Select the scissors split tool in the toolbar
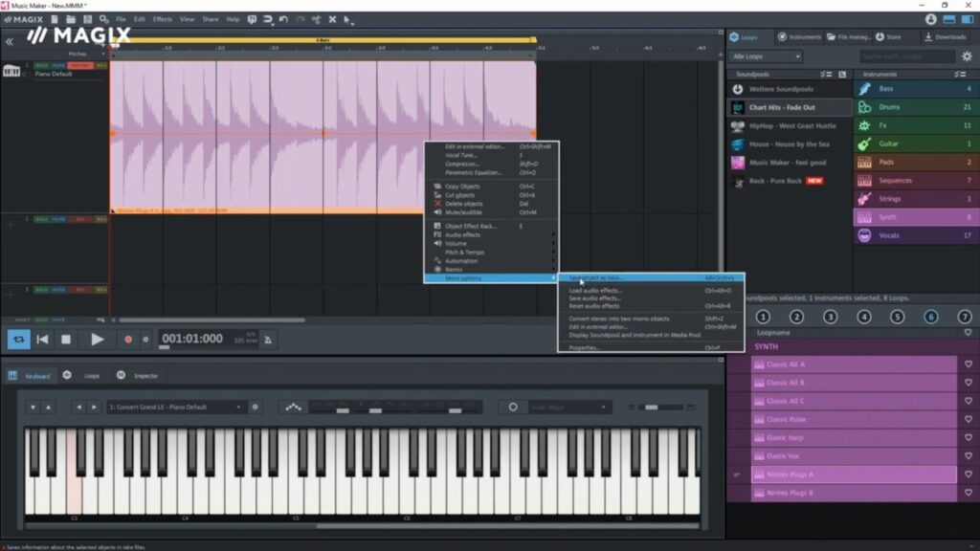980x551 pixels. click(x=316, y=19)
